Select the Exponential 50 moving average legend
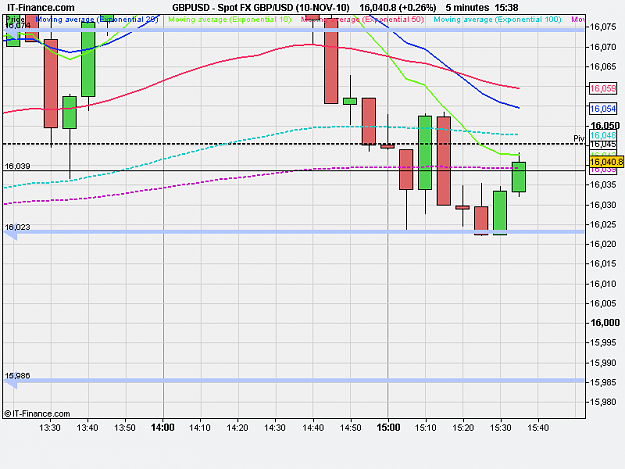 [362, 19]
